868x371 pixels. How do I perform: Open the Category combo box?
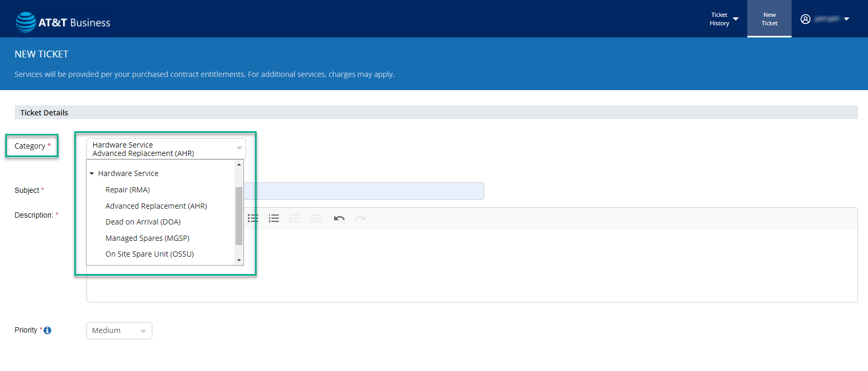[166, 149]
